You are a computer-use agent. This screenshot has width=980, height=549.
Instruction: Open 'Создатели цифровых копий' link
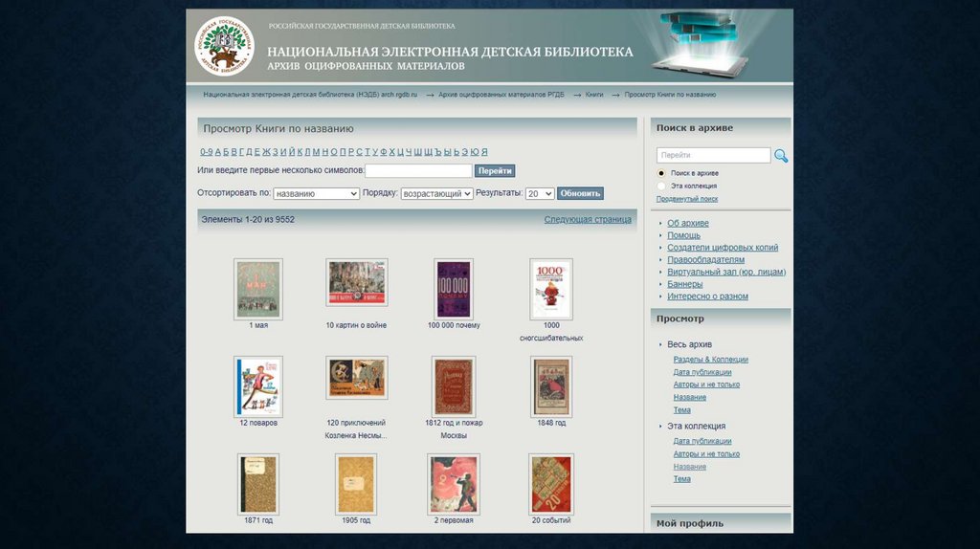(723, 248)
